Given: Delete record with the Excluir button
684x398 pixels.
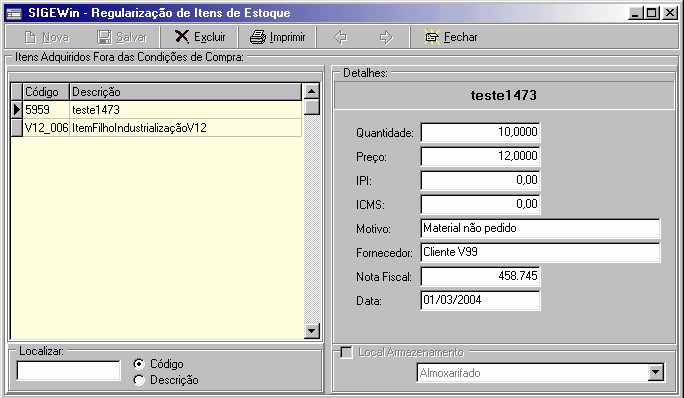Looking at the screenshot, I should click(x=200, y=37).
